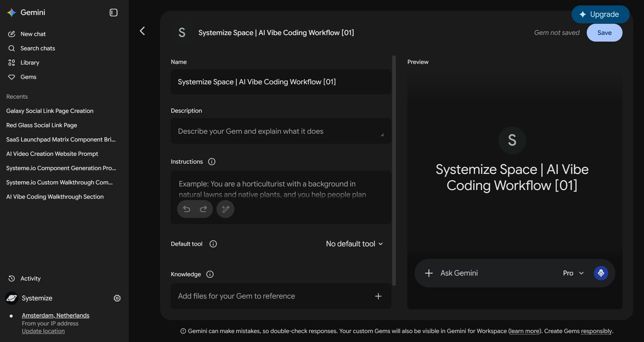This screenshot has height=342, width=644.
Task: Open recent chat Red Glass Social Link Page
Action: coord(42,125)
